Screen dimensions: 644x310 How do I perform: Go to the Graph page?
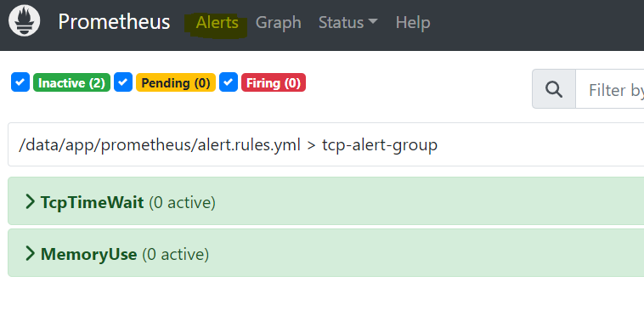coord(279,22)
